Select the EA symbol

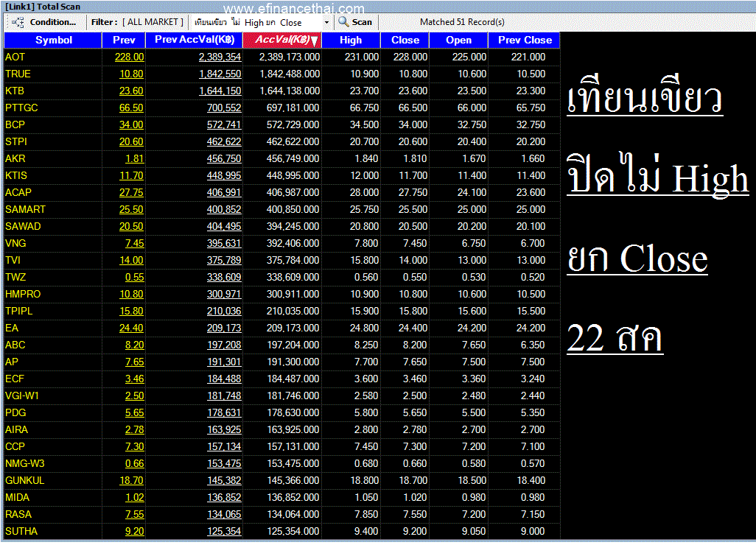[12, 328]
